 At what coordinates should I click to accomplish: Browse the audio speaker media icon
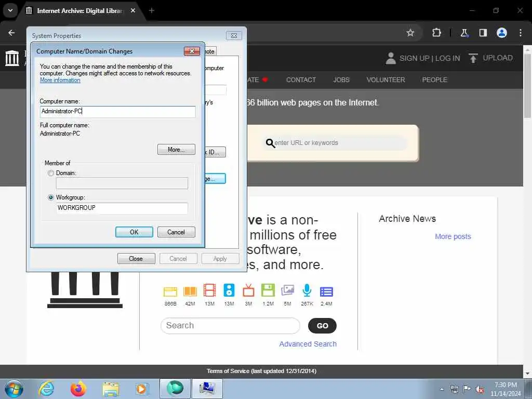229,291
